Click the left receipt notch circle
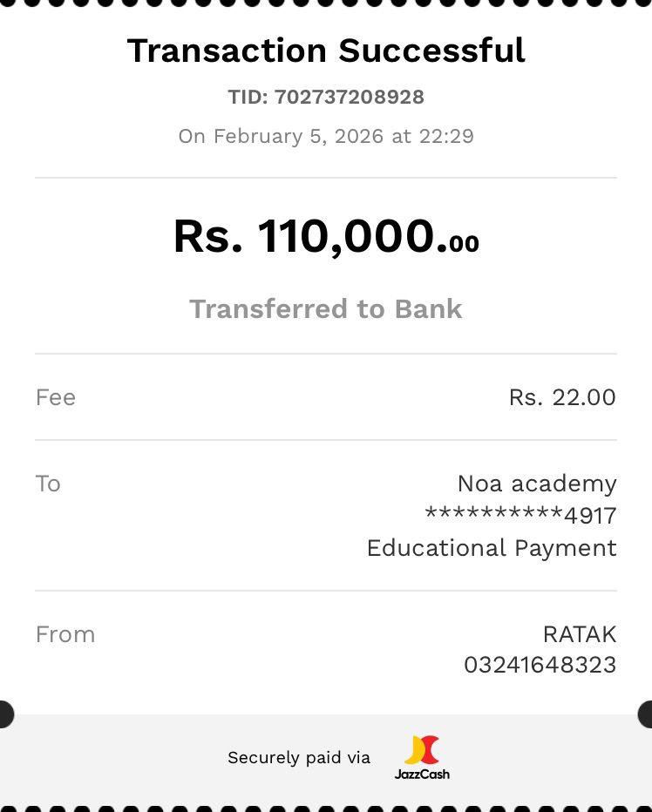Image resolution: width=652 pixels, height=812 pixels. (x=4, y=714)
